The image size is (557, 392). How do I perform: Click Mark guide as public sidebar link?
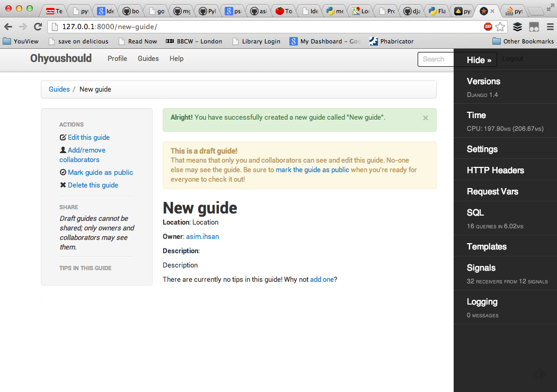[x=100, y=172]
